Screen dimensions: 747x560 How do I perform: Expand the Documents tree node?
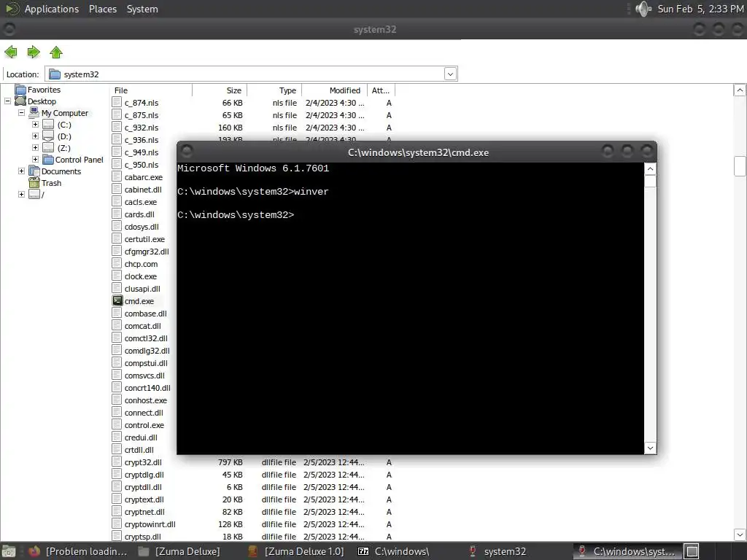(x=21, y=171)
